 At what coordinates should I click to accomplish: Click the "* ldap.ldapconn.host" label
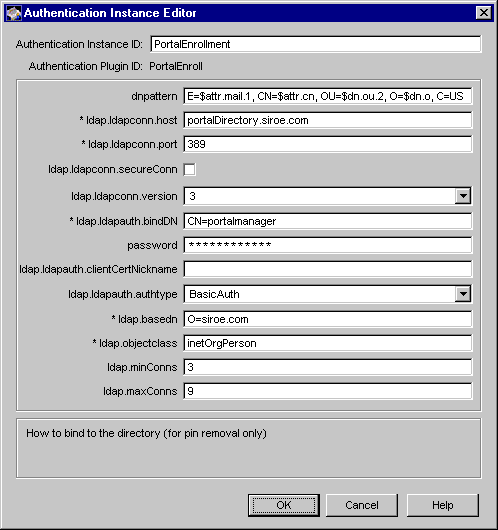[x=128, y=120]
